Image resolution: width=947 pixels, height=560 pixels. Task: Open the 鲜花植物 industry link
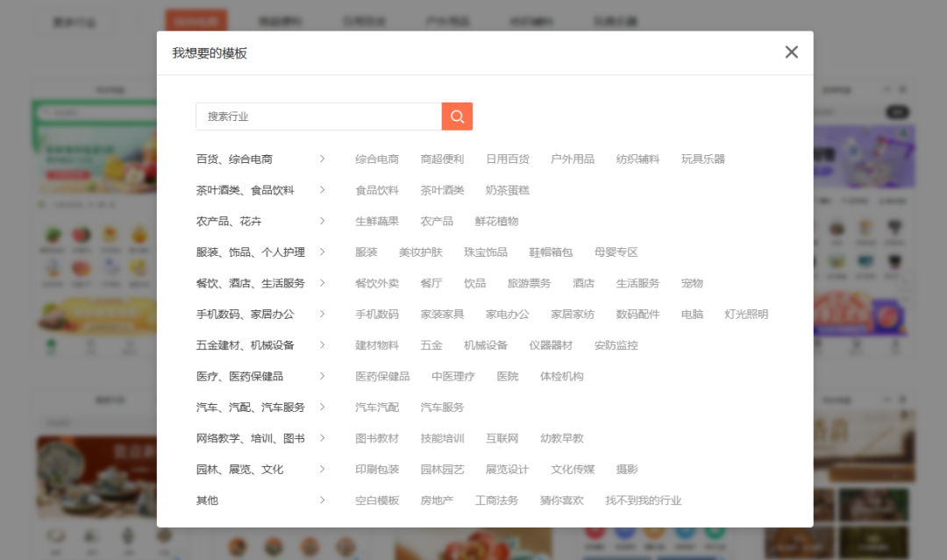click(x=496, y=221)
